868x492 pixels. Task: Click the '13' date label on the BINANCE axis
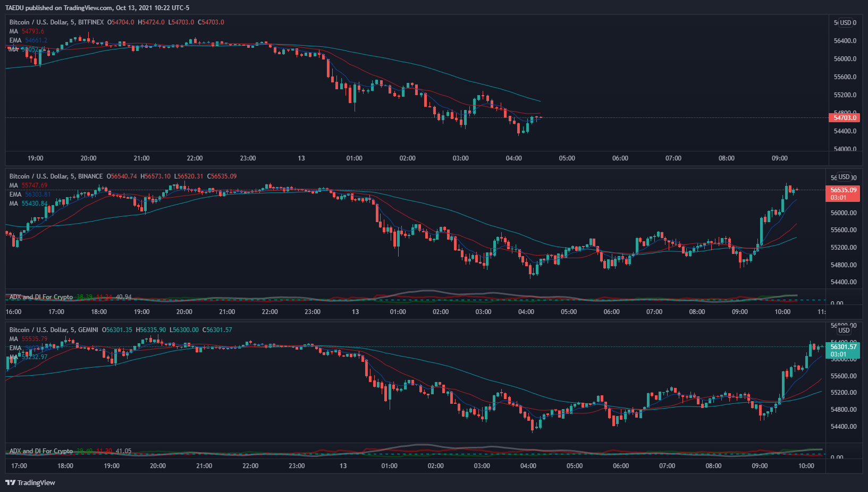pos(355,312)
